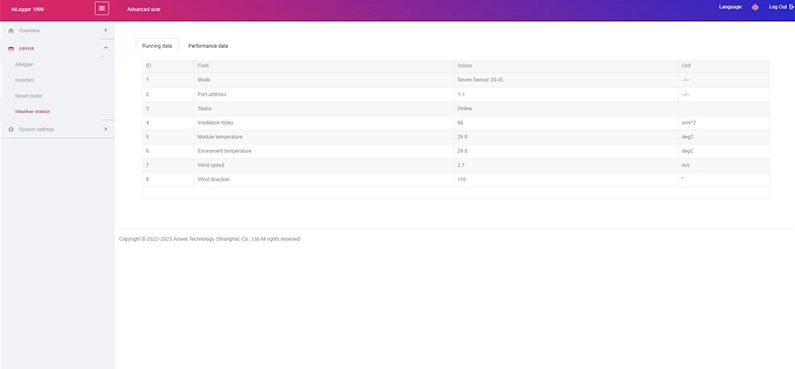Click the Irradiation today row
795x369 pixels.
456,123
